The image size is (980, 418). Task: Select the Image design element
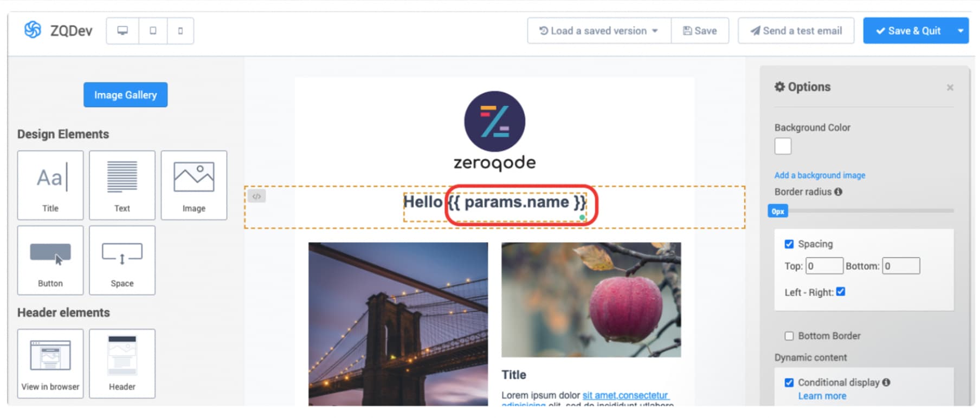coord(194,185)
